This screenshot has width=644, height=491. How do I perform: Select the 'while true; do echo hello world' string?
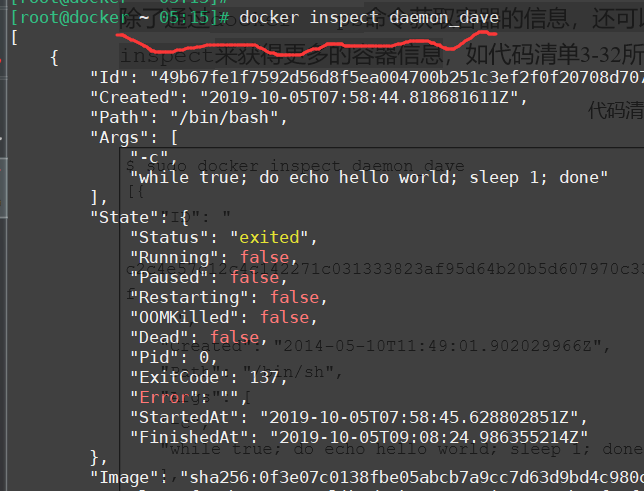point(369,177)
